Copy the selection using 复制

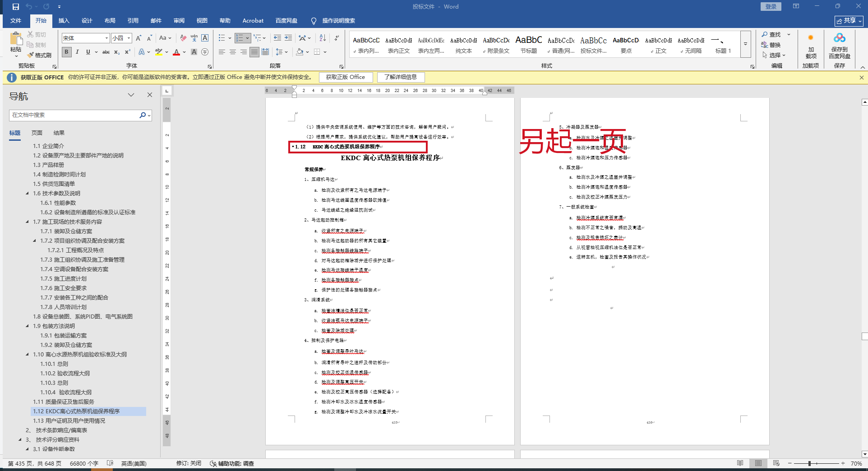pyautogui.click(x=37, y=45)
